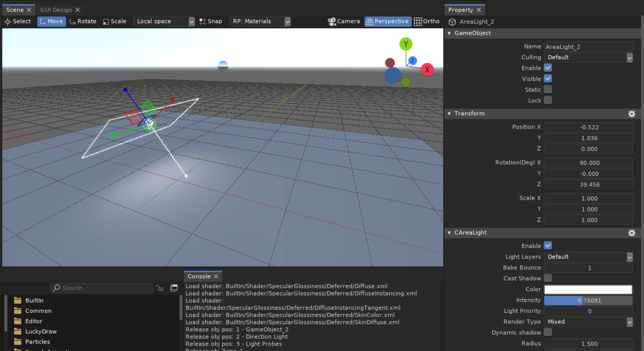Adjust the Intensity slider
Image resolution: width=644 pixels, height=351 pixels.
(588, 300)
